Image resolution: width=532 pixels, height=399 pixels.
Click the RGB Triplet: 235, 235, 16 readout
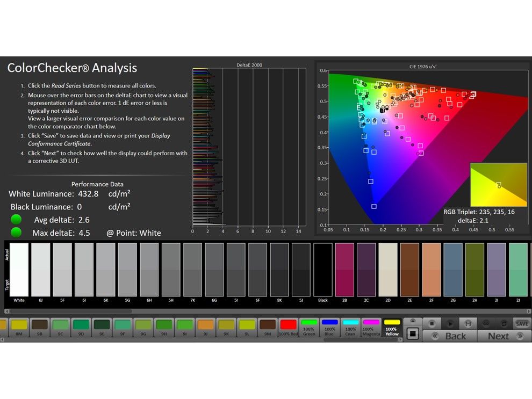(x=479, y=212)
